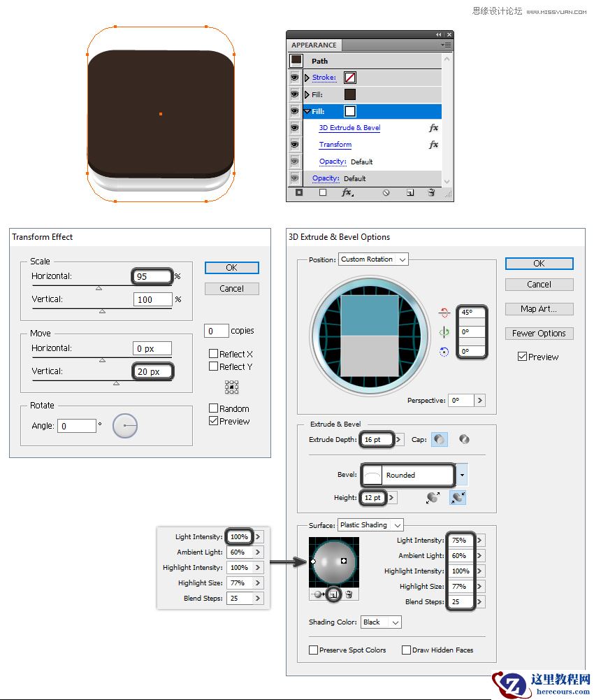Image resolution: width=594 pixels, height=700 pixels.
Task: Open the Surface Plastic Shading dropdown
Action: pyautogui.click(x=370, y=525)
